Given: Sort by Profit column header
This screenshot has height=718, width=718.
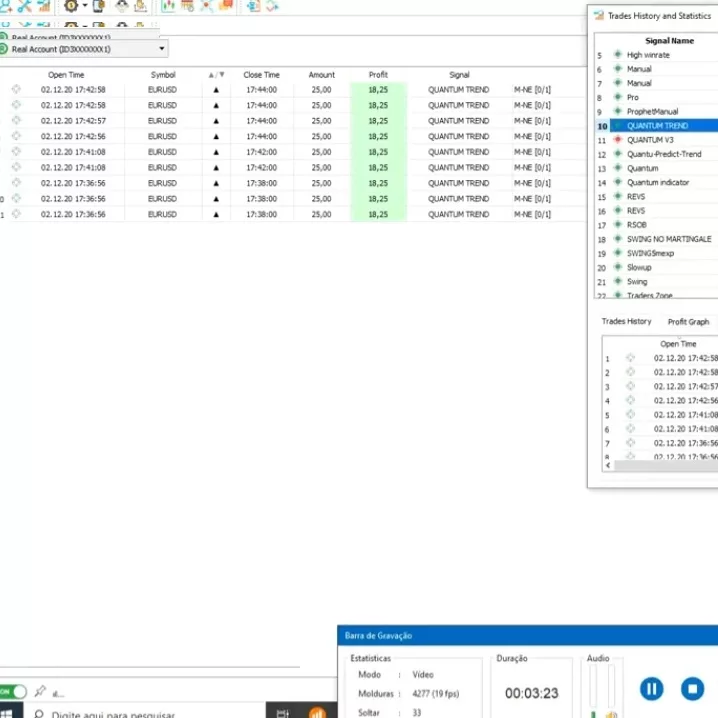Looking at the screenshot, I should (x=378, y=75).
